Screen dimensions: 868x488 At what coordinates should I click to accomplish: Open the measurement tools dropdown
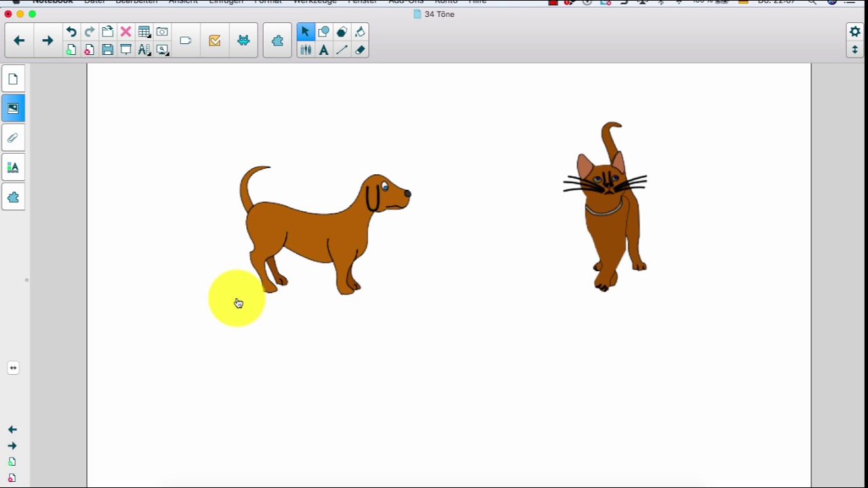pyautogui.click(x=144, y=49)
